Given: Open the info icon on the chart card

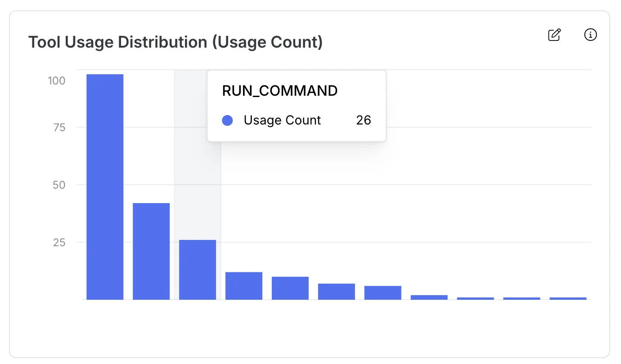Looking at the screenshot, I should coord(590,35).
